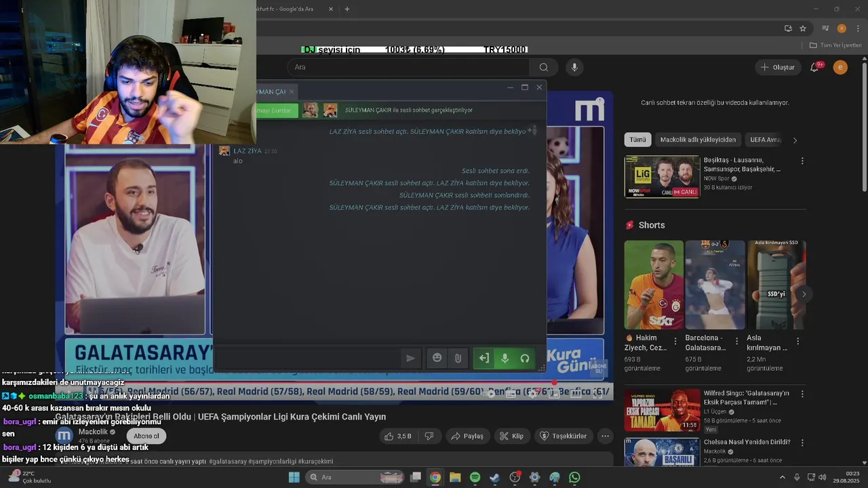The width and height of the screenshot is (868, 488).
Task: Select the 'Tümü' filter chip
Action: pyautogui.click(x=637, y=140)
